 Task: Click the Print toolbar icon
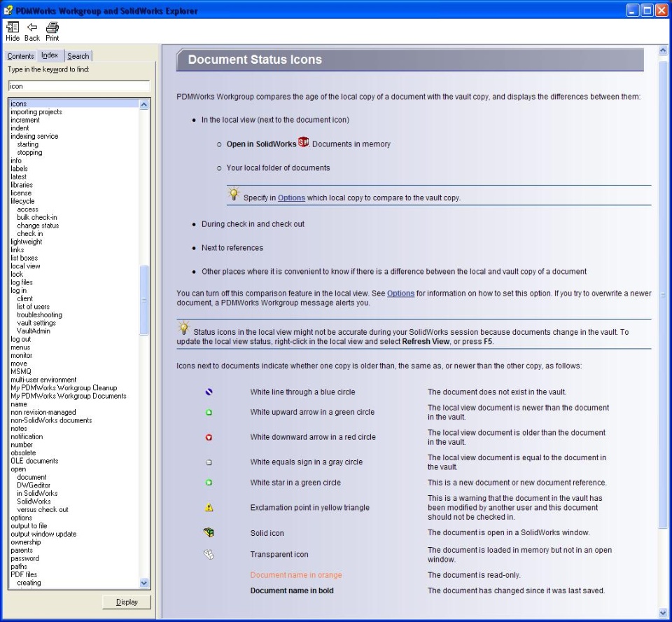click(52, 27)
